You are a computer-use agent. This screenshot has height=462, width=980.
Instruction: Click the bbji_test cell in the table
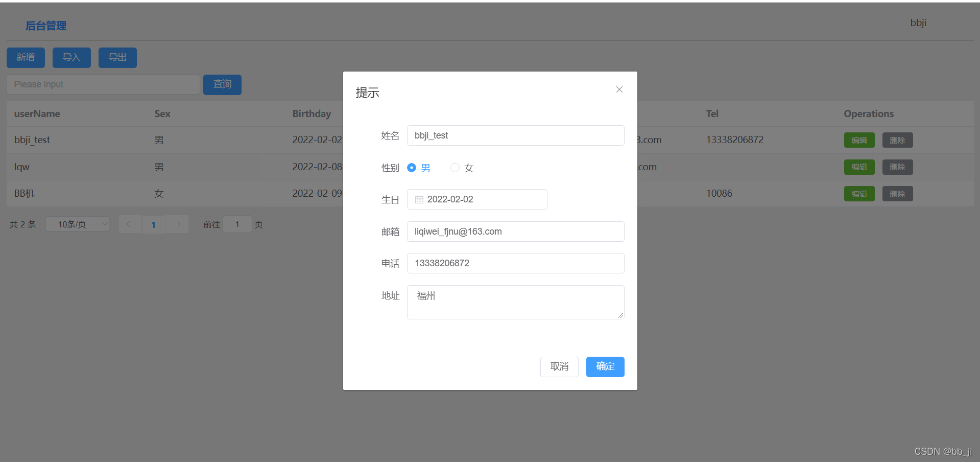[32, 140]
